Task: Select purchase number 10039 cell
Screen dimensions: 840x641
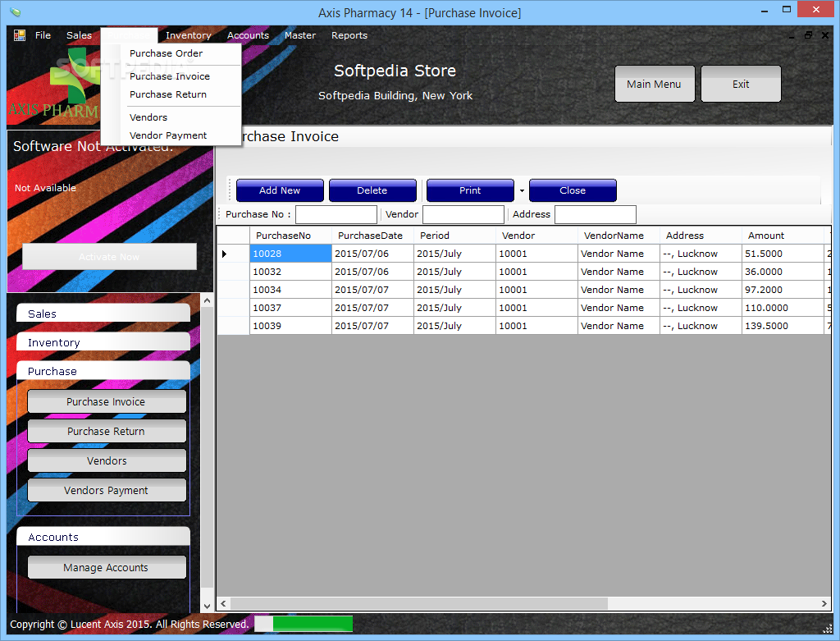Action: pyautogui.click(x=290, y=326)
